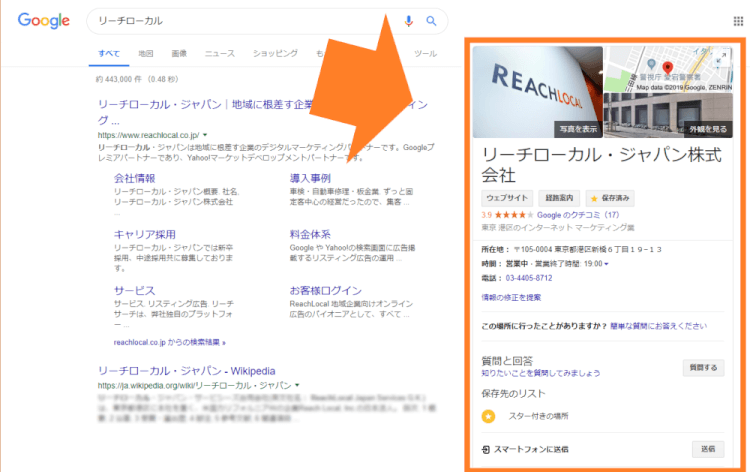
Task: Click the 質問する button
Action: pyautogui.click(x=703, y=368)
